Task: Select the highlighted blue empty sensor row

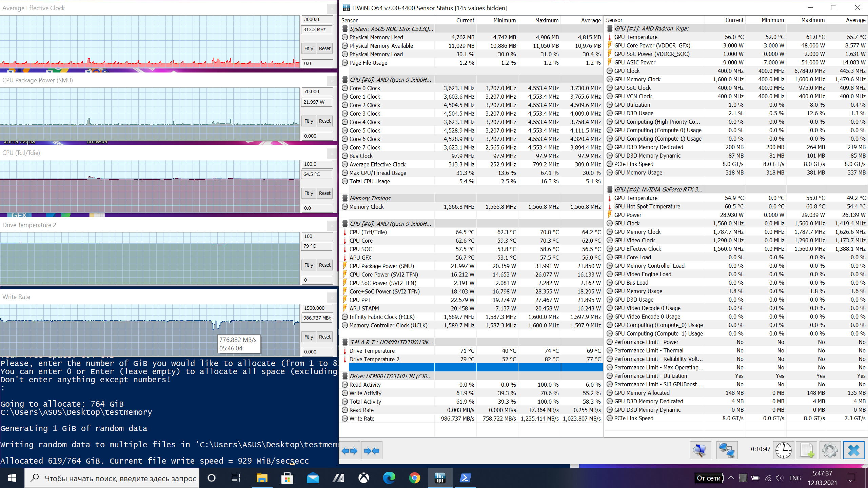Action: click(x=475, y=368)
